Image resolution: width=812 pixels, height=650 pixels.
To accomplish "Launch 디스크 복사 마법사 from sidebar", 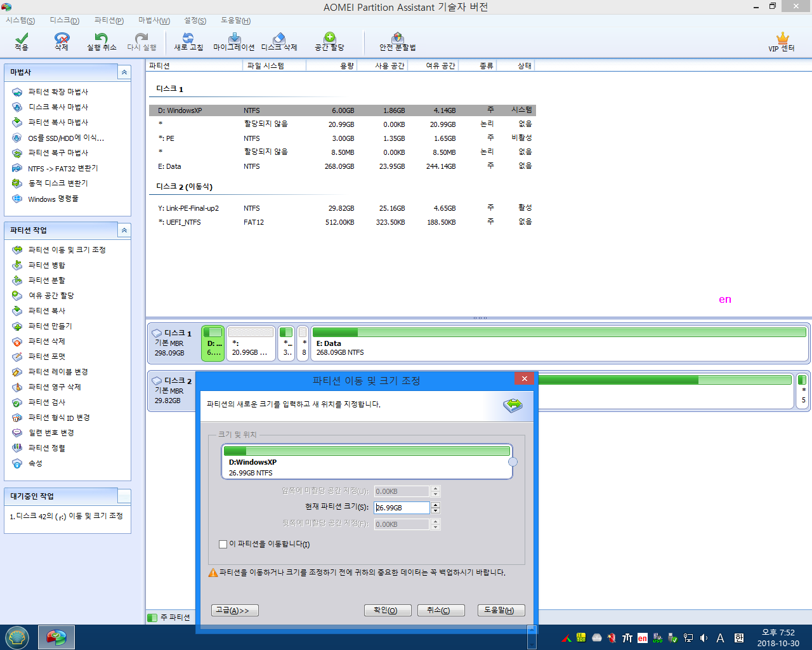I will click(58, 107).
